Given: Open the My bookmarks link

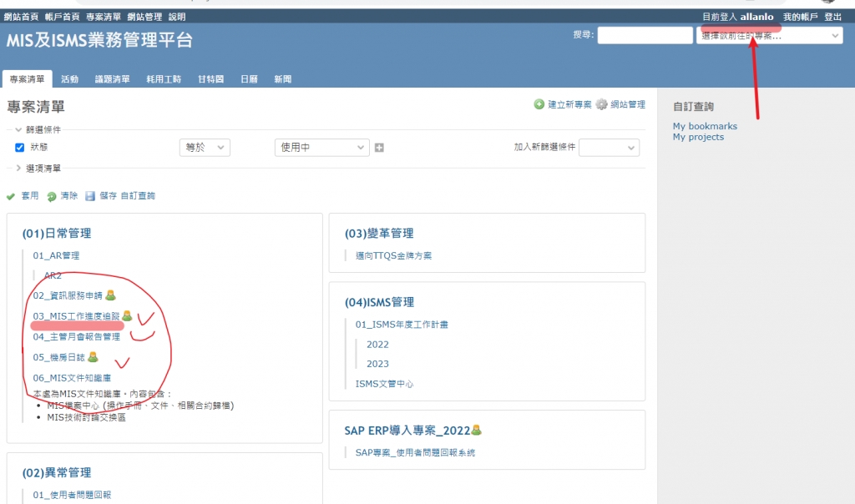Looking at the screenshot, I should pos(705,126).
